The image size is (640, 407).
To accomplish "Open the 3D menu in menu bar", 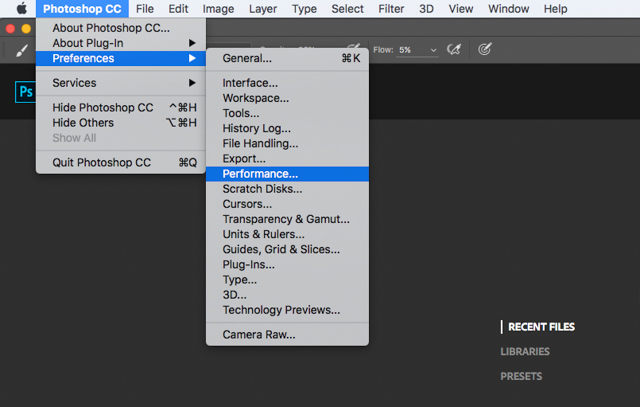I will coord(426,9).
